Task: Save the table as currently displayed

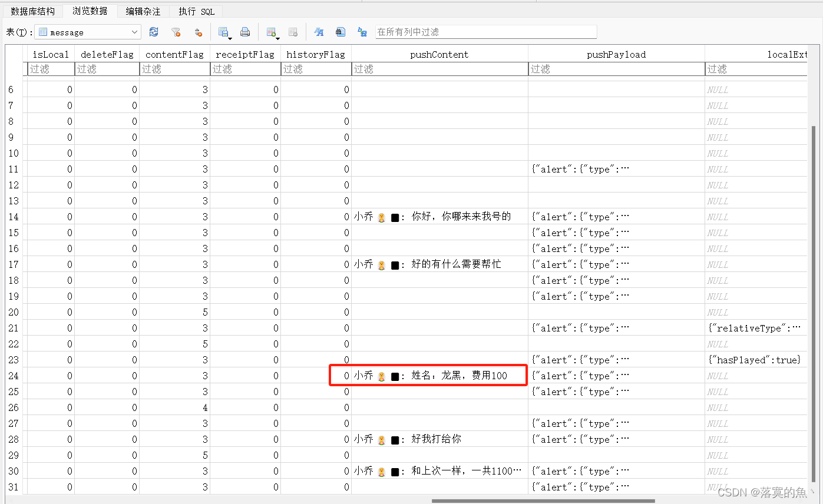Action: (223, 32)
